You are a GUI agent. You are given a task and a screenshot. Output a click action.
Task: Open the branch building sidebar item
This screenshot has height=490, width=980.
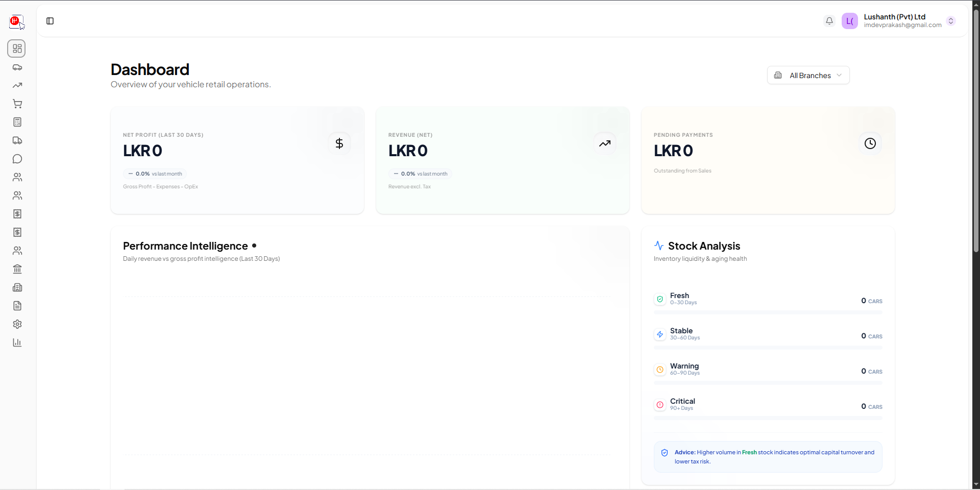17,287
